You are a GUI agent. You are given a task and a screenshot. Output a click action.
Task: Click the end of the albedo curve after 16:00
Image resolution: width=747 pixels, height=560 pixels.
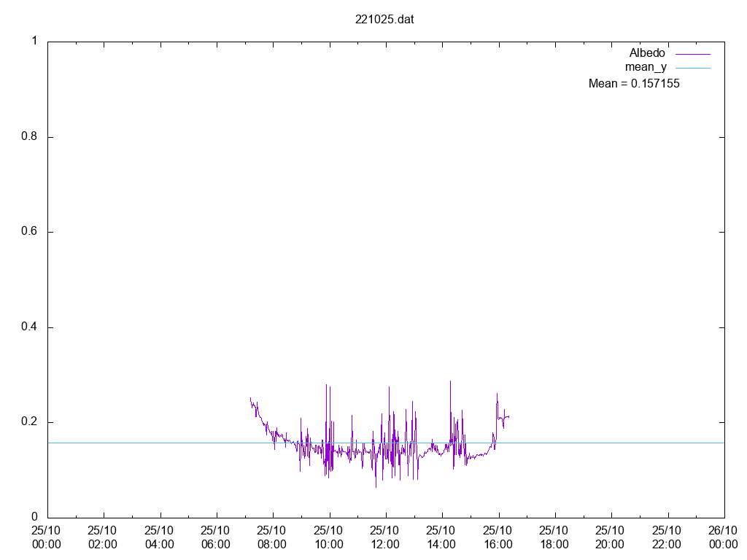pos(508,416)
